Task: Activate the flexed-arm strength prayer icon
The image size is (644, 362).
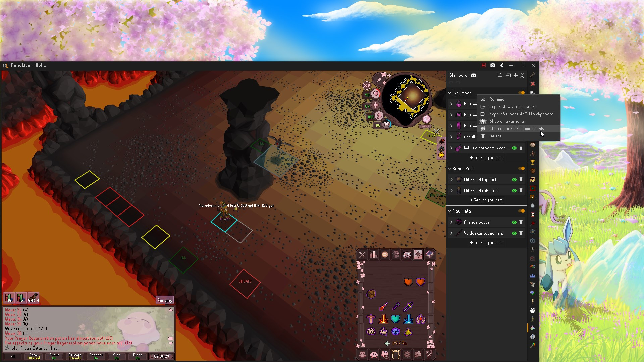Action: coord(383,331)
